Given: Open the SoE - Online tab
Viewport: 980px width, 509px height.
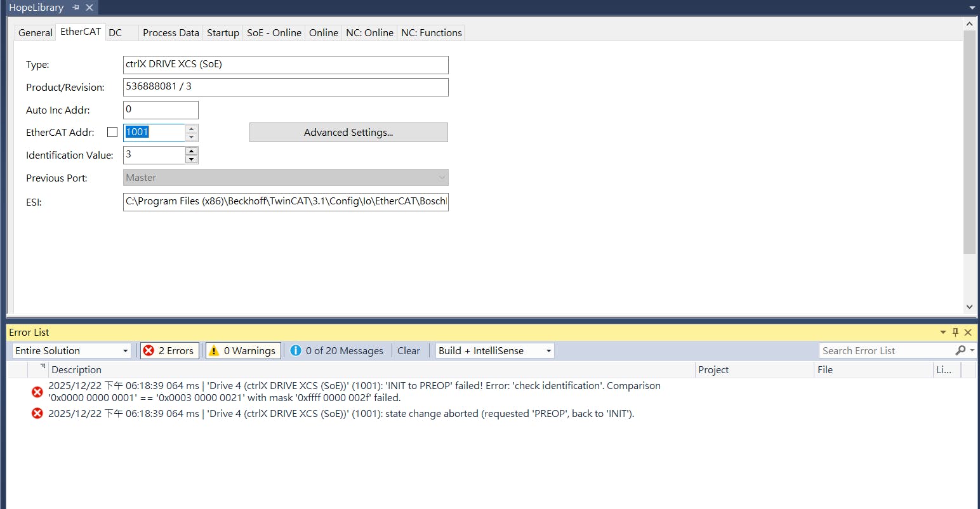Looking at the screenshot, I should (x=274, y=33).
